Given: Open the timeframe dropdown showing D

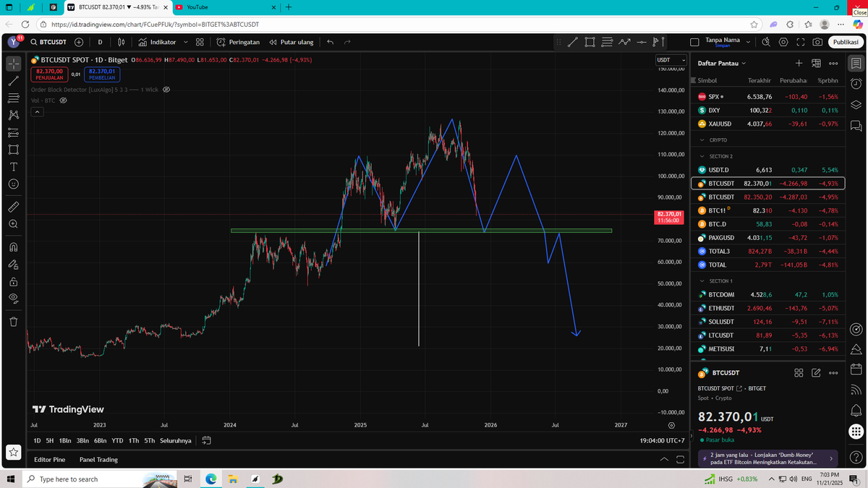Looking at the screenshot, I should (x=100, y=42).
